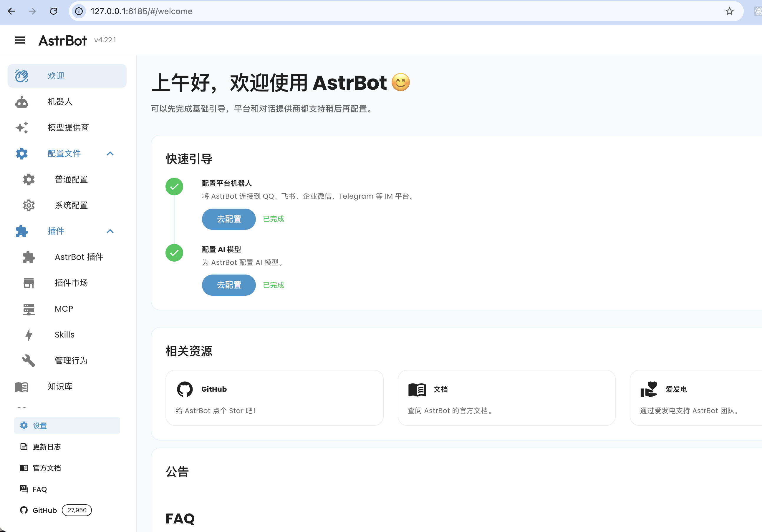
Task: Click 去配置 for platform robot step
Action: click(229, 219)
